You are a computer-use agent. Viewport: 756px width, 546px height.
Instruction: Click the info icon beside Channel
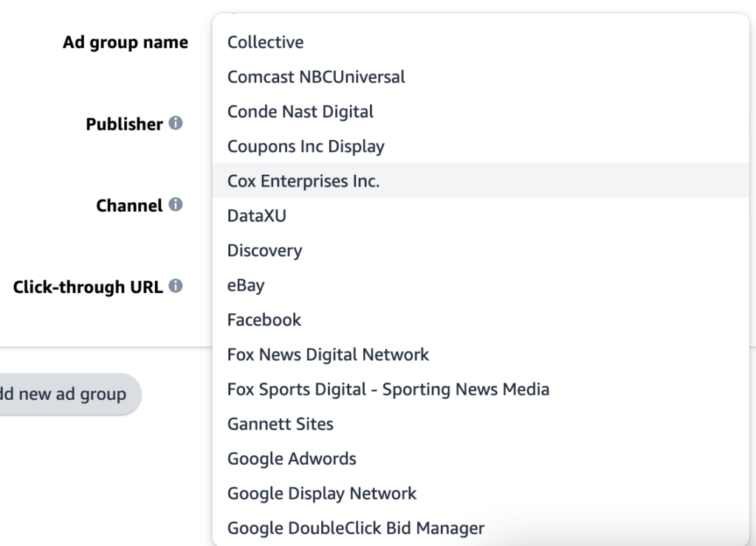tap(176, 204)
